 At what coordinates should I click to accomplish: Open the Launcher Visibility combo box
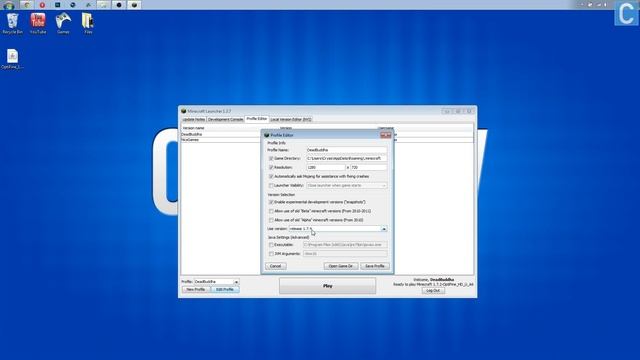(x=347, y=185)
